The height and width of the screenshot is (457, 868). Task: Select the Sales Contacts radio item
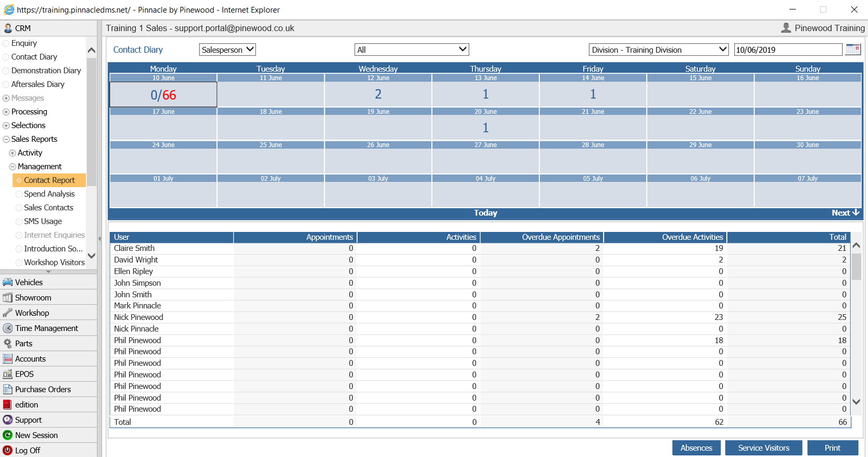[19, 208]
